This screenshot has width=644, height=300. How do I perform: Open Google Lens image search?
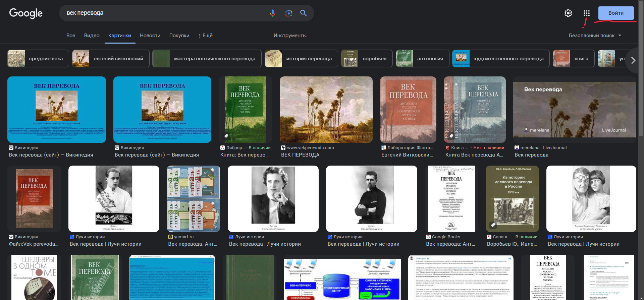pyautogui.click(x=289, y=13)
